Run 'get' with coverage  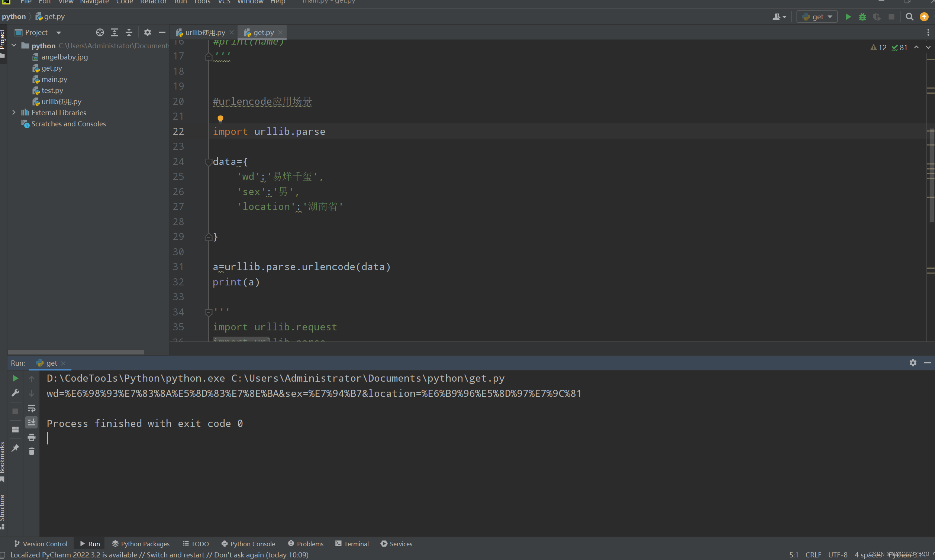coord(877,17)
